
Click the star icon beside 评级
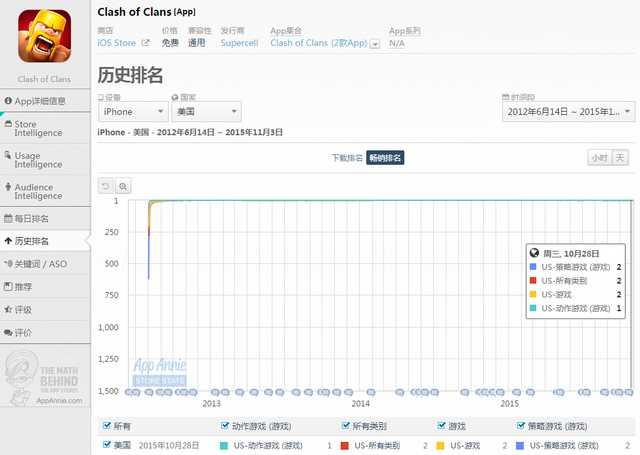click(8, 309)
